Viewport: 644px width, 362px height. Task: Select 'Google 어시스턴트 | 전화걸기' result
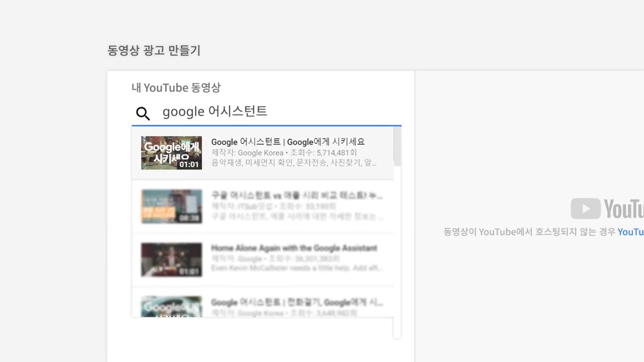pyautogui.click(x=262, y=302)
